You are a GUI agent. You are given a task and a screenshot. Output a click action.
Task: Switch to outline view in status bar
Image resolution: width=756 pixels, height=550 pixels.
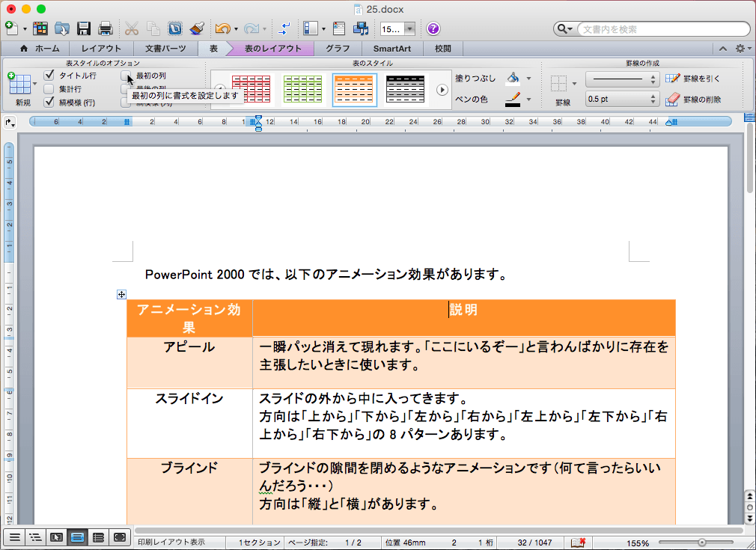click(34, 537)
